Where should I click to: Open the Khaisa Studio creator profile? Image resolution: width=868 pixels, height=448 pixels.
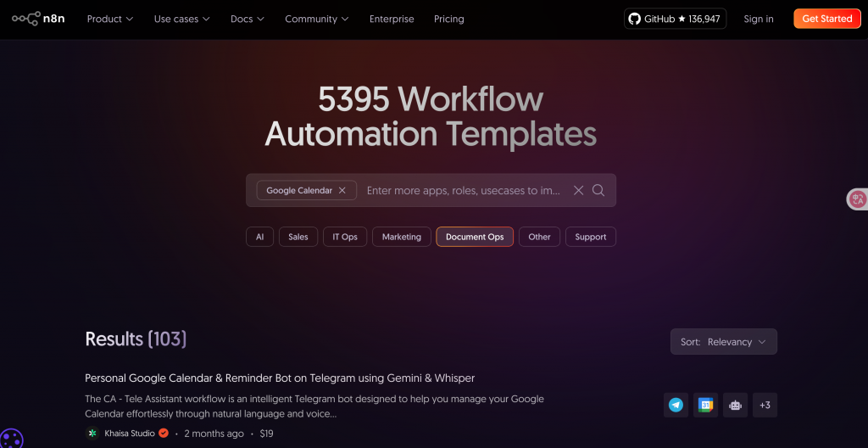coord(130,433)
